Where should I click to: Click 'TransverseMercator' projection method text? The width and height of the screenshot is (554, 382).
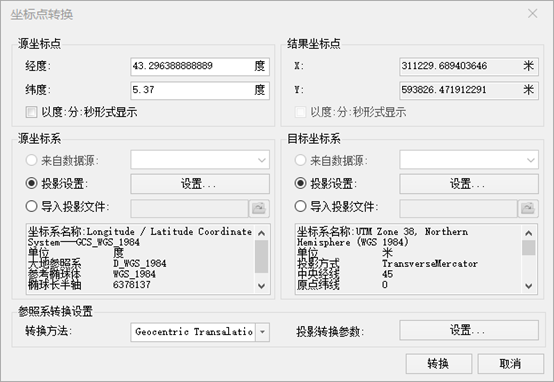pyautogui.click(x=430, y=264)
